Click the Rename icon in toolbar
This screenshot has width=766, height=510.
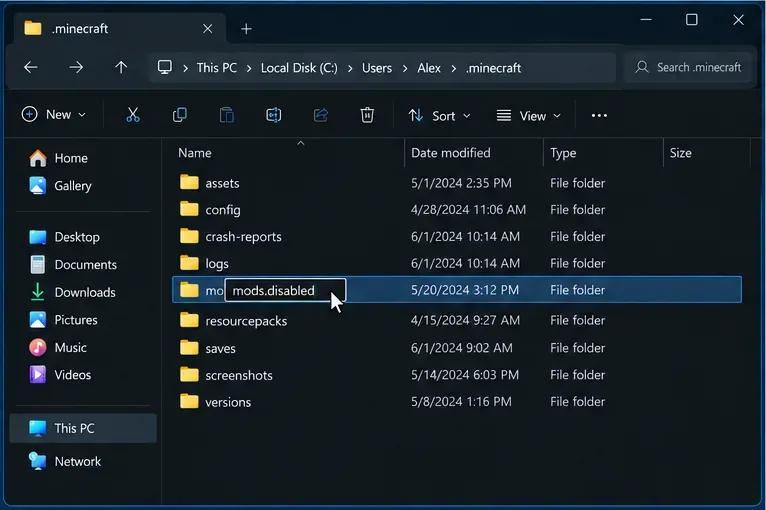[x=273, y=115]
